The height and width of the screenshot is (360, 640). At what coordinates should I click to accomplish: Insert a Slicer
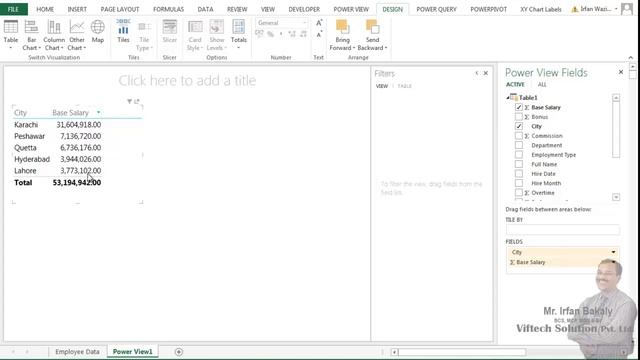[169, 32]
